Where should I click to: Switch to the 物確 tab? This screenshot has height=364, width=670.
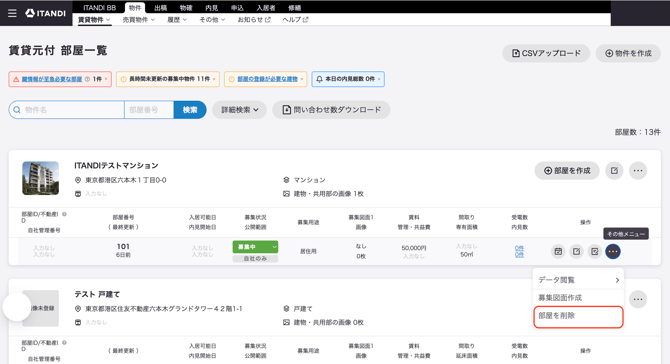coord(186,8)
